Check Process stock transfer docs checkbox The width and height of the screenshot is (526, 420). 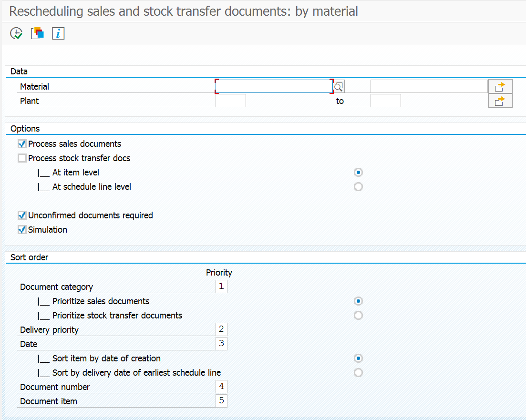click(22, 158)
